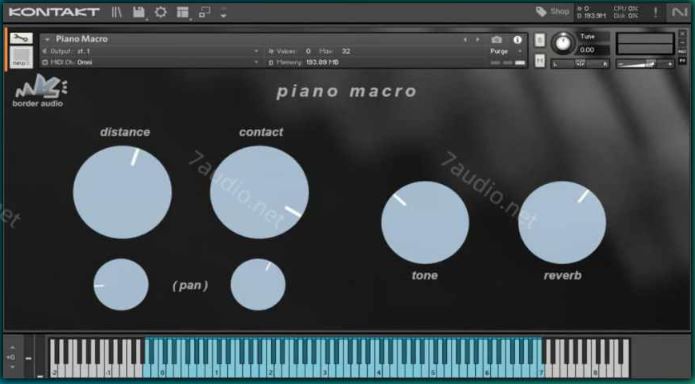Toggle the Solo S button
Image resolution: width=695 pixels, height=384 pixels.
coord(539,40)
